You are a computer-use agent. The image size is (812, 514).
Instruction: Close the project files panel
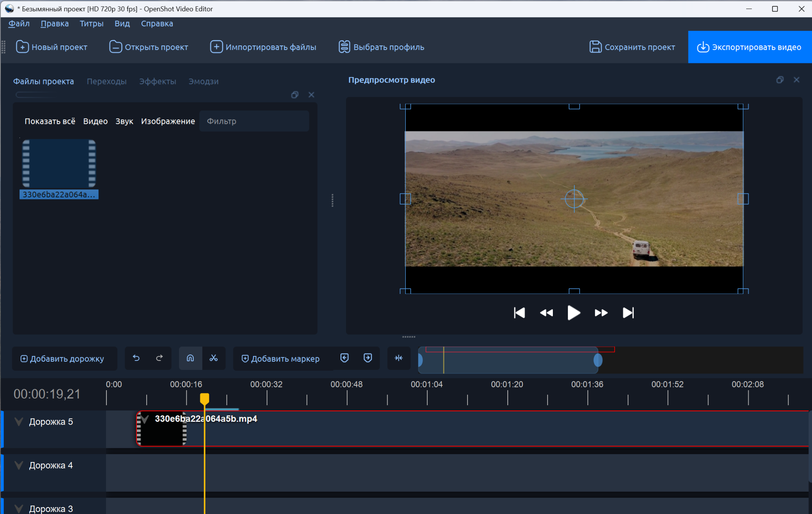[312, 95]
